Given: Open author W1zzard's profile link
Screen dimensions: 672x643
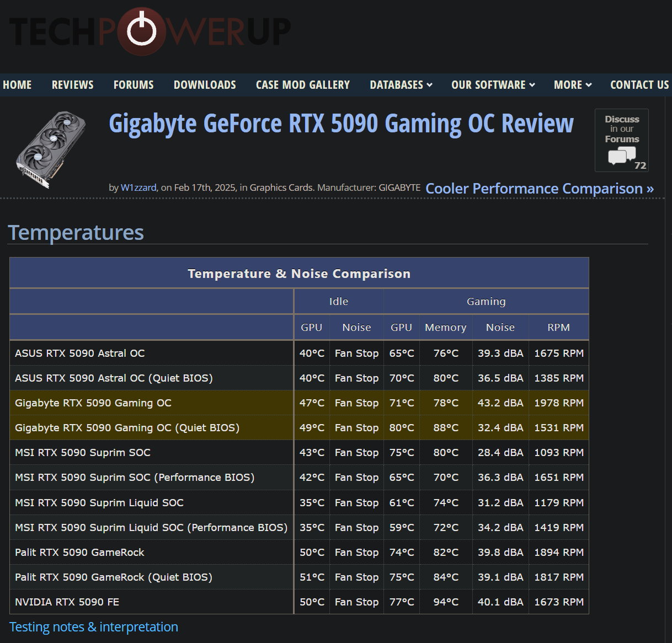Looking at the screenshot, I should click(x=138, y=187).
